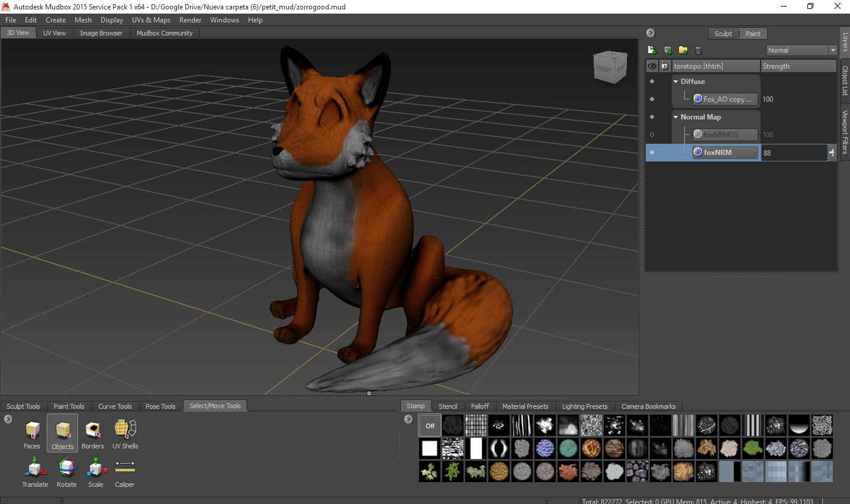This screenshot has height=504, width=850.
Task: Click the foxNRM strength value field
Action: pyautogui.click(x=793, y=153)
